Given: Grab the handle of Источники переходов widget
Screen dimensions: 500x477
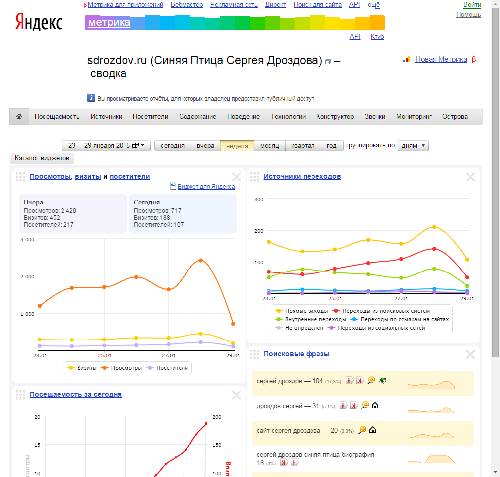Looking at the screenshot, I should [254, 177].
